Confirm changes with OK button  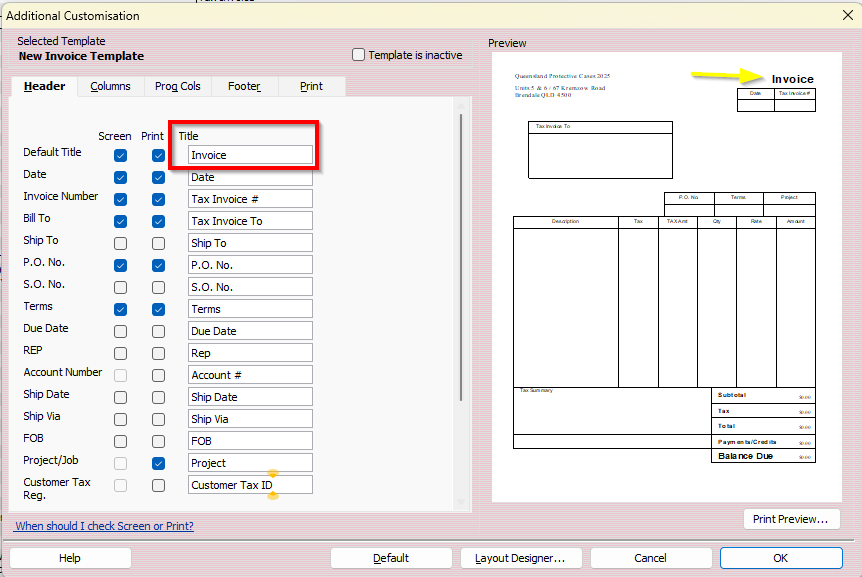pyautogui.click(x=781, y=558)
